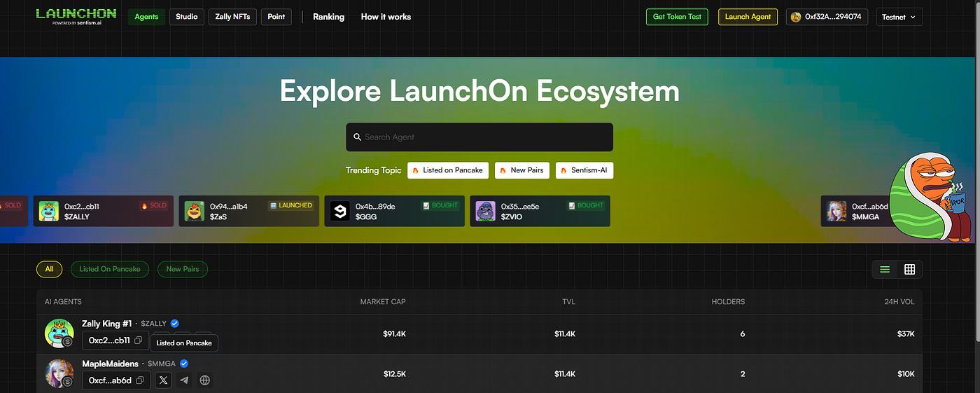Open the MapleMaidens agent
This screenshot has width=980, height=393.
tap(111, 364)
